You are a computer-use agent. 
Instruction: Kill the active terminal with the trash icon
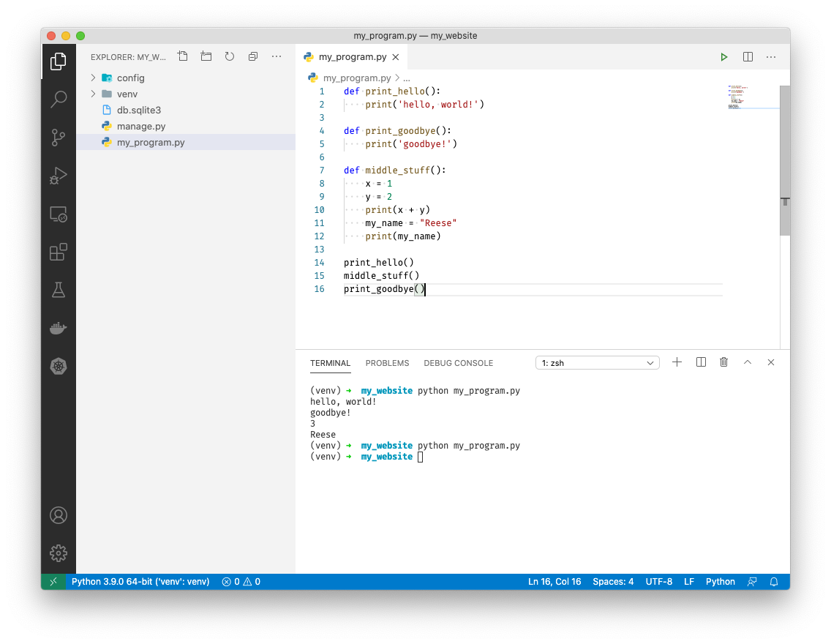point(723,362)
